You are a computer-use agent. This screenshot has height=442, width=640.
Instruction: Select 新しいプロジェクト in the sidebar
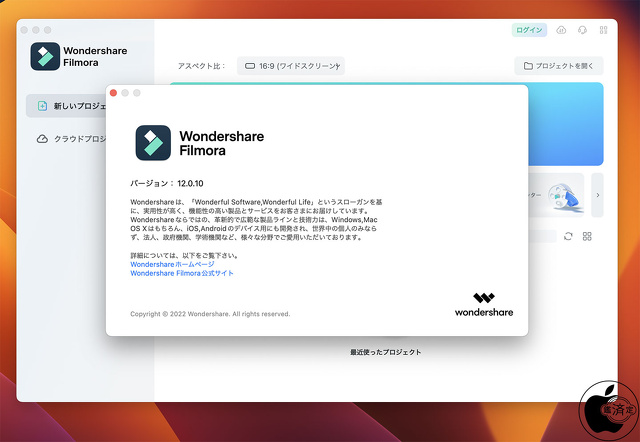click(66, 106)
